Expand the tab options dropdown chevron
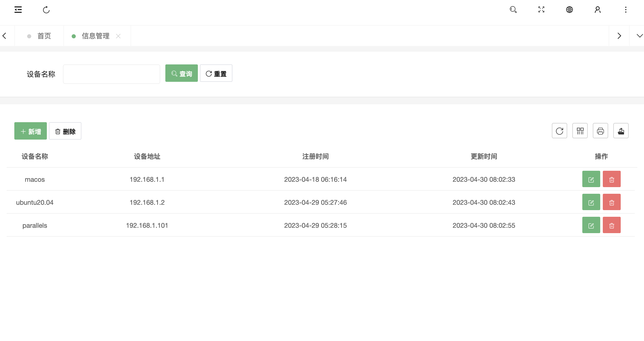 640,36
